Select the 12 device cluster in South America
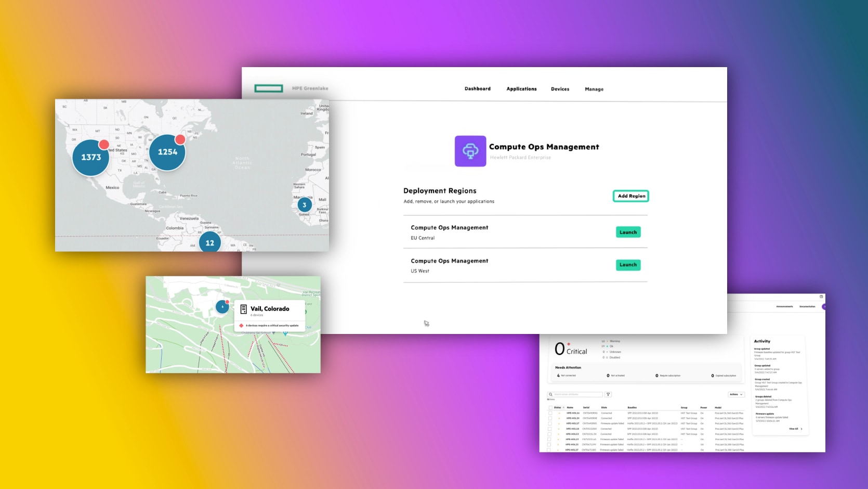Image resolution: width=868 pixels, height=489 pixels. [x=209, y=242]
